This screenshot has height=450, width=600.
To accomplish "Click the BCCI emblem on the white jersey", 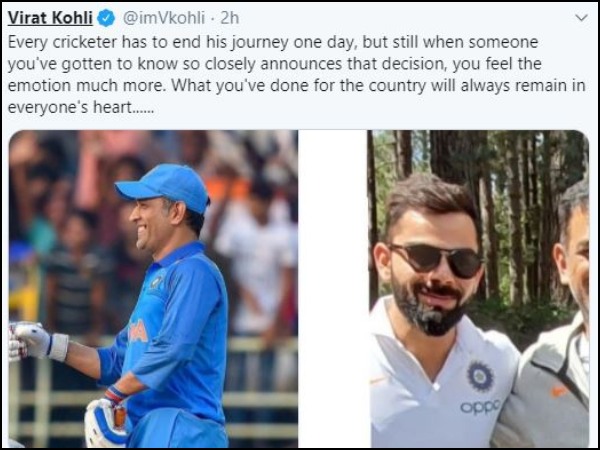I will 480,376.
